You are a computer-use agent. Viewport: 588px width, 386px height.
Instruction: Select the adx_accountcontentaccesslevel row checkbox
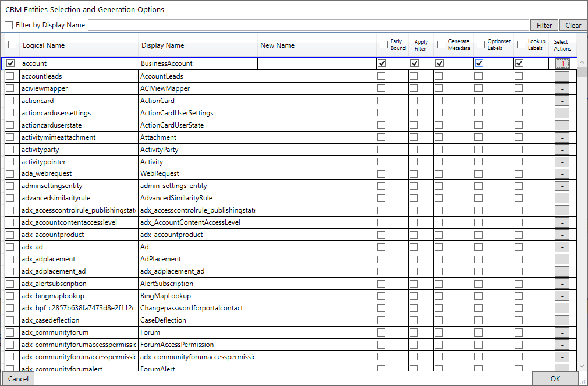point(10,222)
